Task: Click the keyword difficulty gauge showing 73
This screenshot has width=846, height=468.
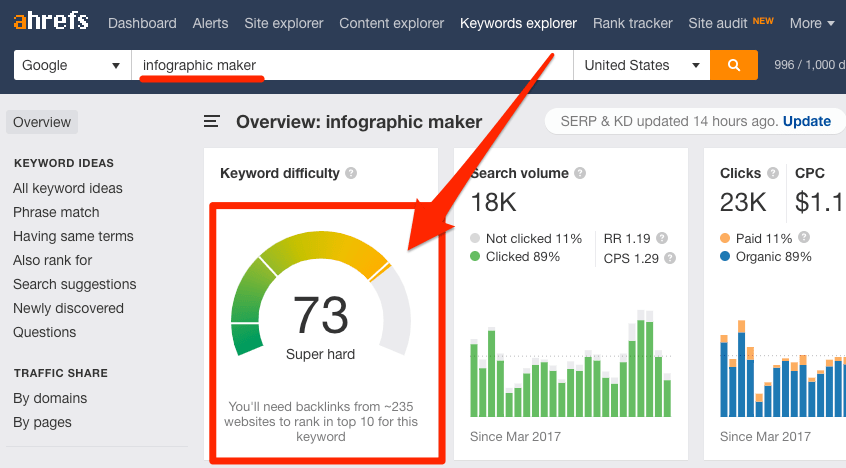Action: point(320,294)
